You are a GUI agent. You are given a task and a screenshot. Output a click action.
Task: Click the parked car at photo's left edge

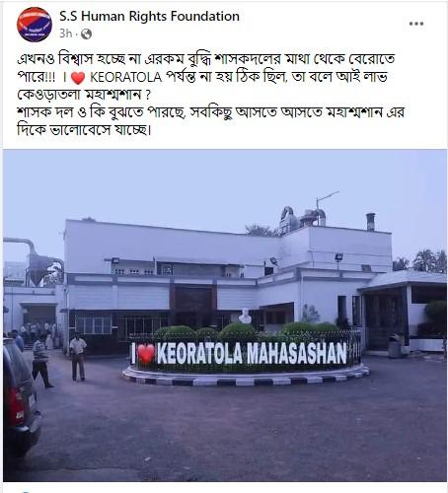pyautogui.click(x=21, y=398)
